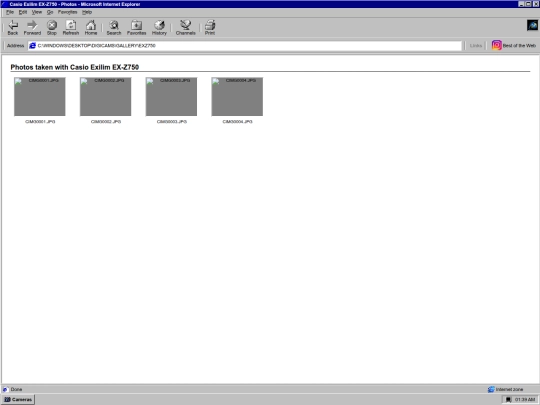Open thumbnail CIMG0002.JPG
The height and width of the screenshot is (405, 540).
coord(105,96)
